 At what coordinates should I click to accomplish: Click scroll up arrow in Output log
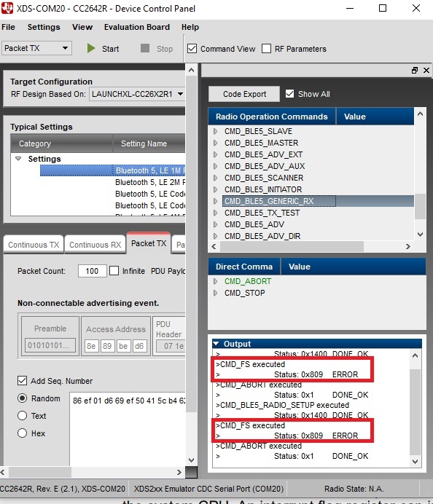point(415,355)
